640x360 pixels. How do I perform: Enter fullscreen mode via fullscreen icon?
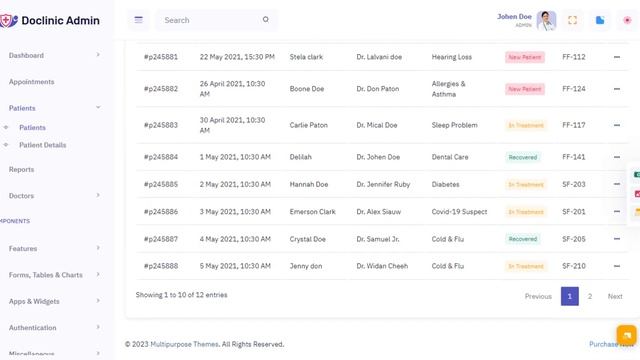pyautogui.click(x=572, y=20)
